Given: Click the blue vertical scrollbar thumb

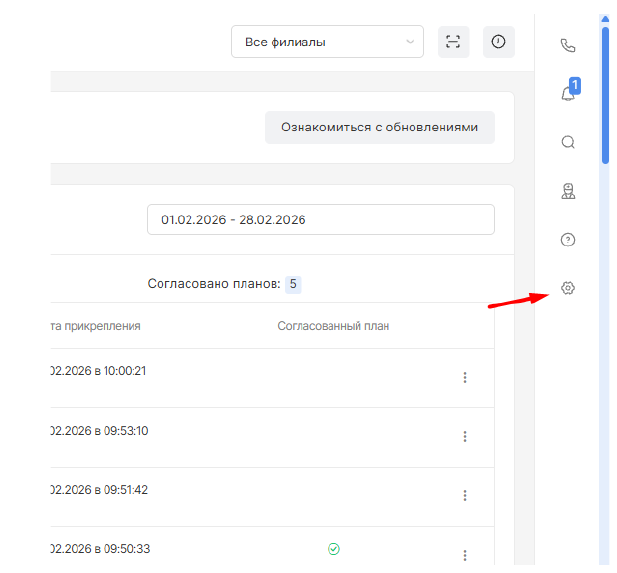Looking at the screenshot, I should (x=605, y=95).
